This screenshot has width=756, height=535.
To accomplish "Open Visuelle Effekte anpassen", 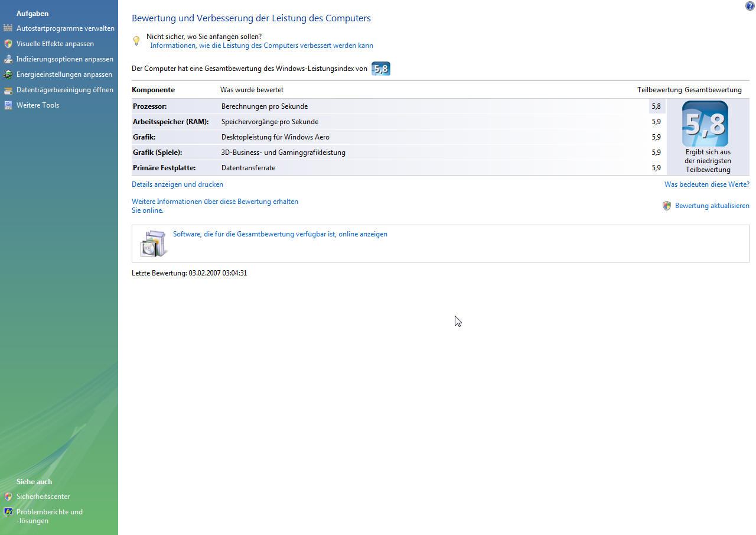I will pos(55,44).
